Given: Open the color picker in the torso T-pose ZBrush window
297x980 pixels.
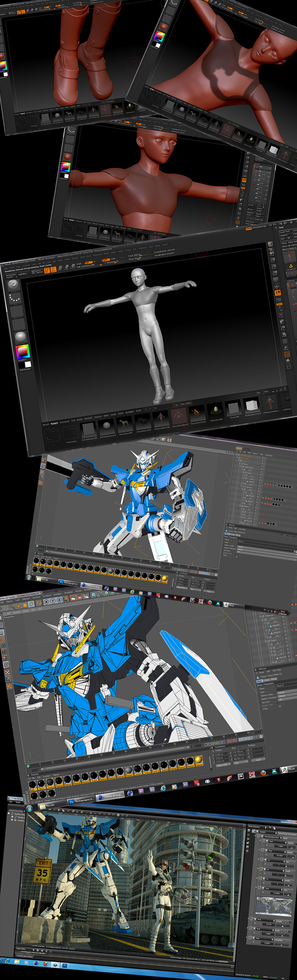Looking at the screenshot, I should (x=66, y=167).
